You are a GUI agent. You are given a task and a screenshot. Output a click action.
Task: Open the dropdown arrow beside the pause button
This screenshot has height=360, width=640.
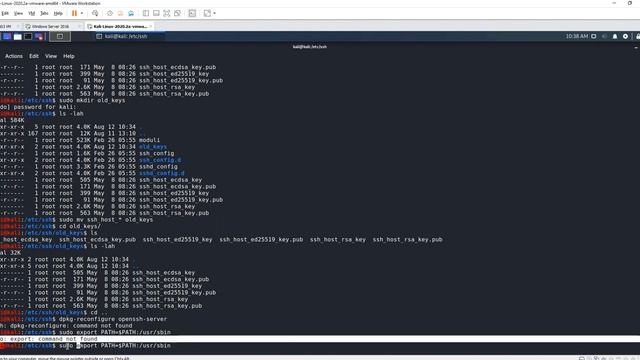point(82,13)
